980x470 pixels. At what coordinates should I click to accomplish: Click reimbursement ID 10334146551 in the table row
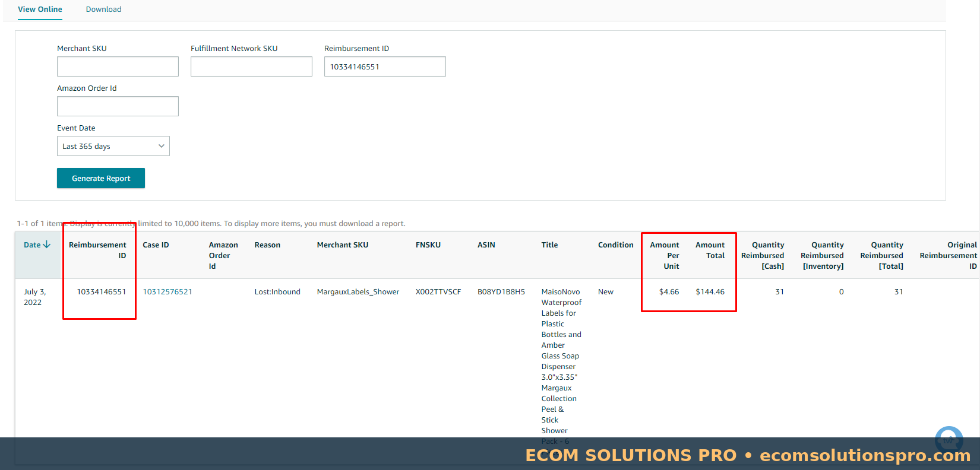[x=102, y=291]
